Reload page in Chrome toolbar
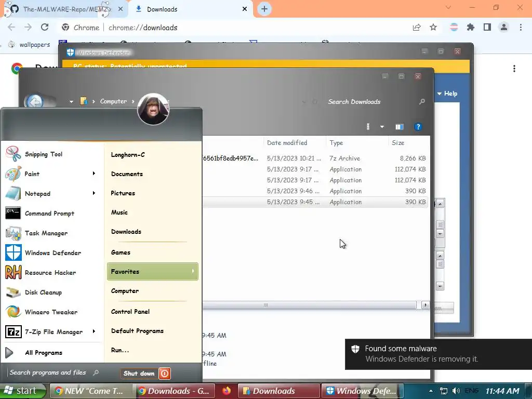 (45, 28)
